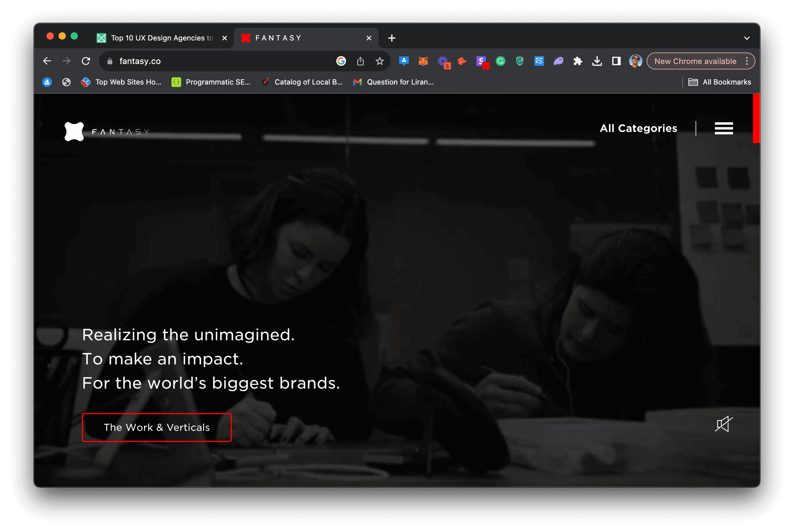Open the grey globe bookmark
Screen dimensions: 794x532
tap(66, 82)
